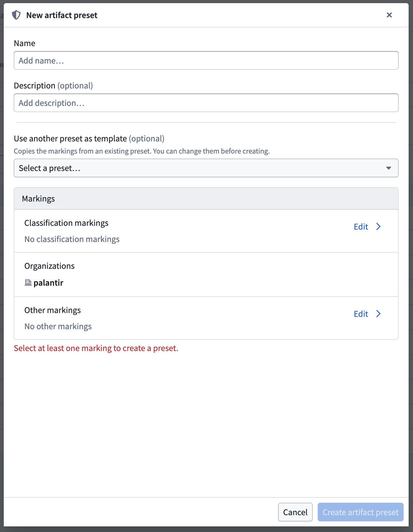The image size is (413, 532).
Task: Click the Name input field
Action: 206,60
